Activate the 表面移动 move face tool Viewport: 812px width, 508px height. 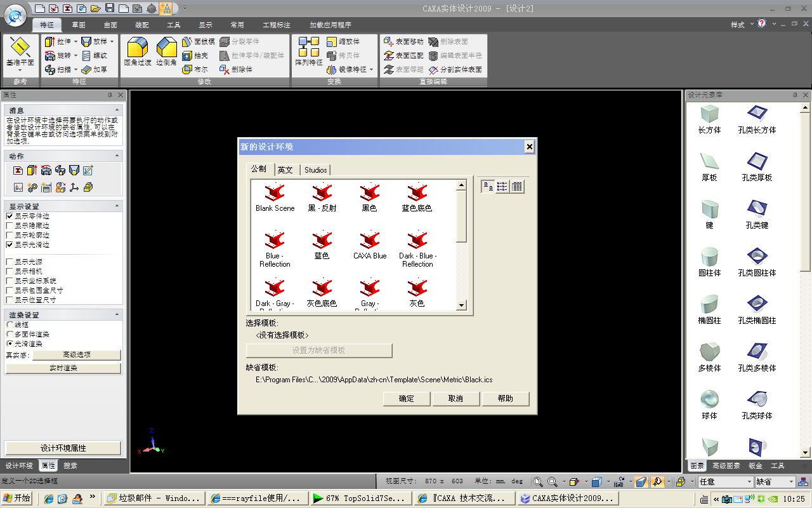click(403, 41)
